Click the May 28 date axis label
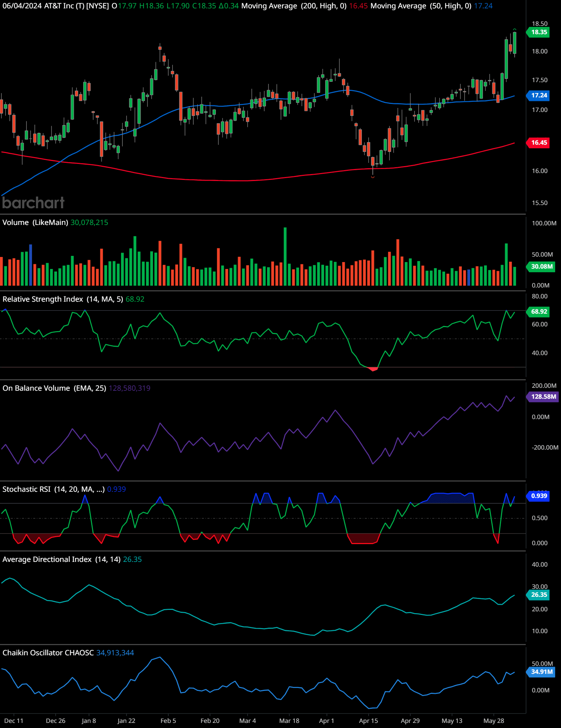561x728 pixels. click(494, 721)
